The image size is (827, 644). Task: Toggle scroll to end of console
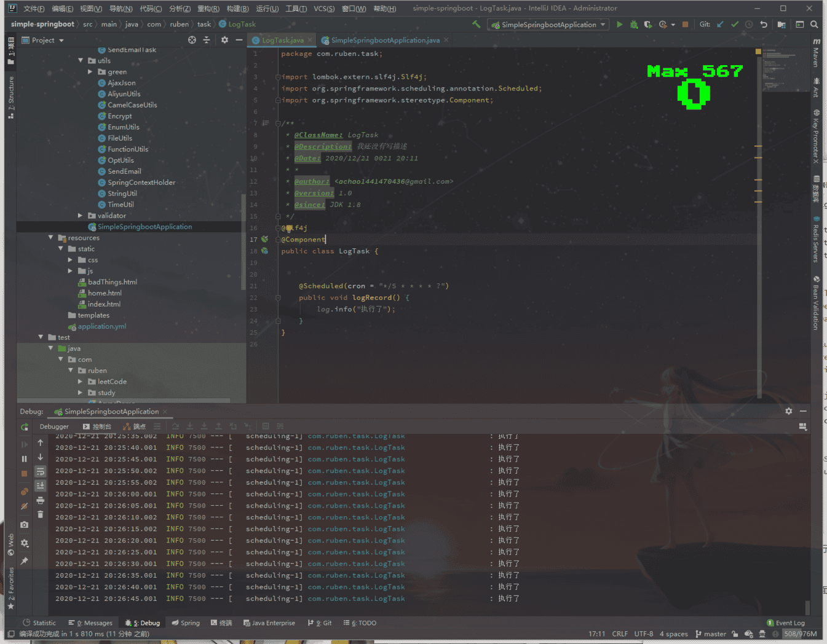click(41, 486)
